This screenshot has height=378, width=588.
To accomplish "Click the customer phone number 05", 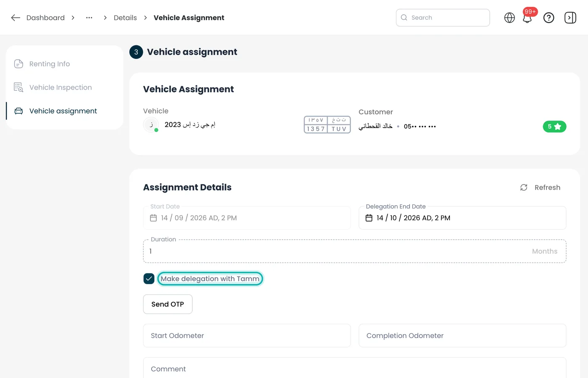I will (420, 127).
